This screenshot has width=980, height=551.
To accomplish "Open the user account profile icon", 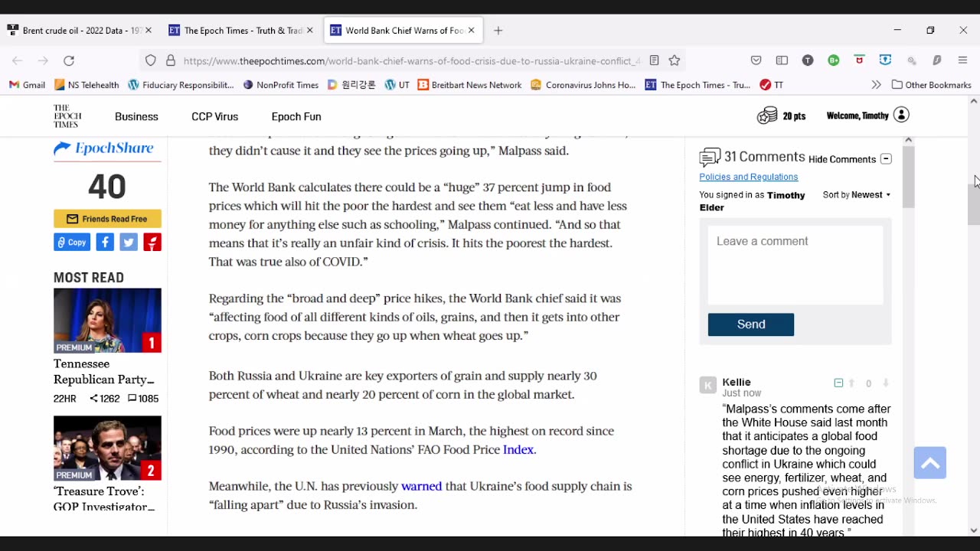I will point(901,116).
